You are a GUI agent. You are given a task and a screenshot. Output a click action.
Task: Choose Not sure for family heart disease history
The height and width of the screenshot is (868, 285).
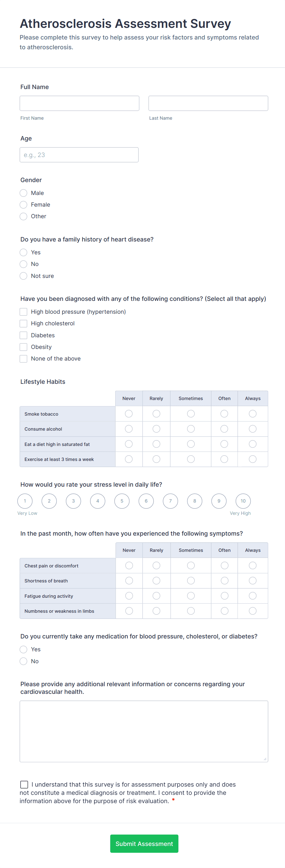pos(23,276)
